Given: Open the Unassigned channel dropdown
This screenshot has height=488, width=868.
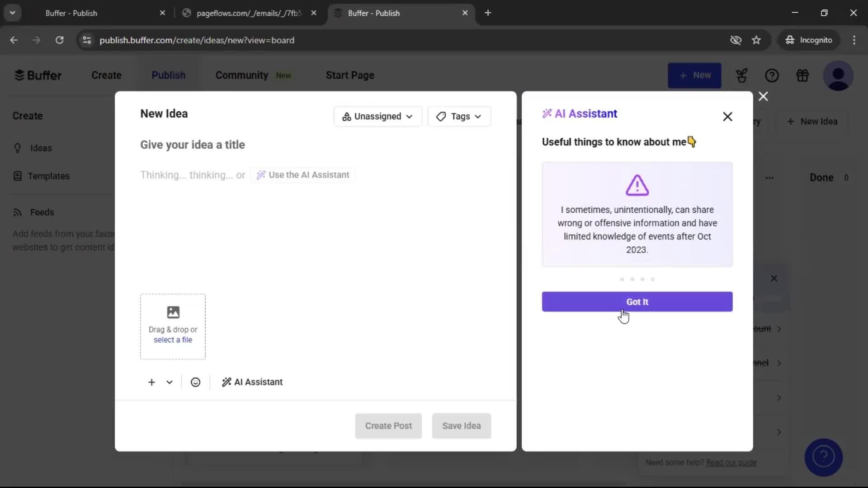Looking at the screenshot, I should pos(377,116).
